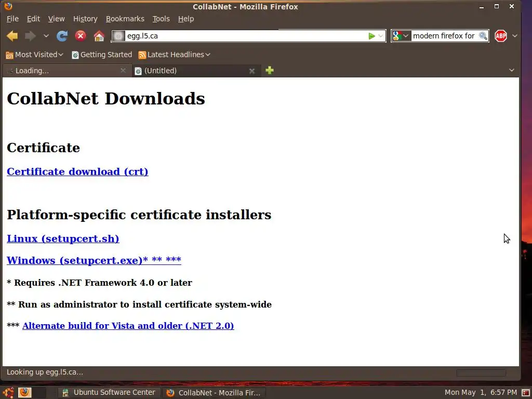The width and height of the screenshot is (532, 399).
Task: Reload the page with the blue Reload icon
Action: click(62, 36)
